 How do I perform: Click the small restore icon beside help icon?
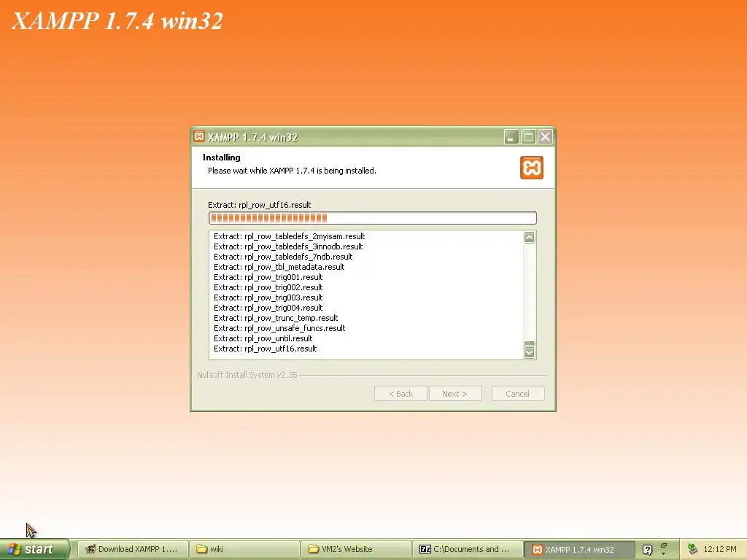coord(663,545)
